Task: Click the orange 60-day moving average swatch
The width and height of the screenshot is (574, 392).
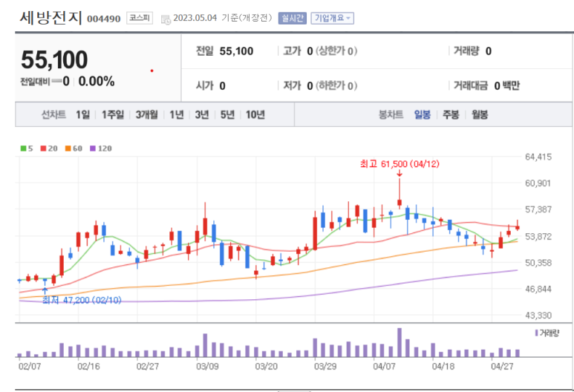Action: click(68, 148)
